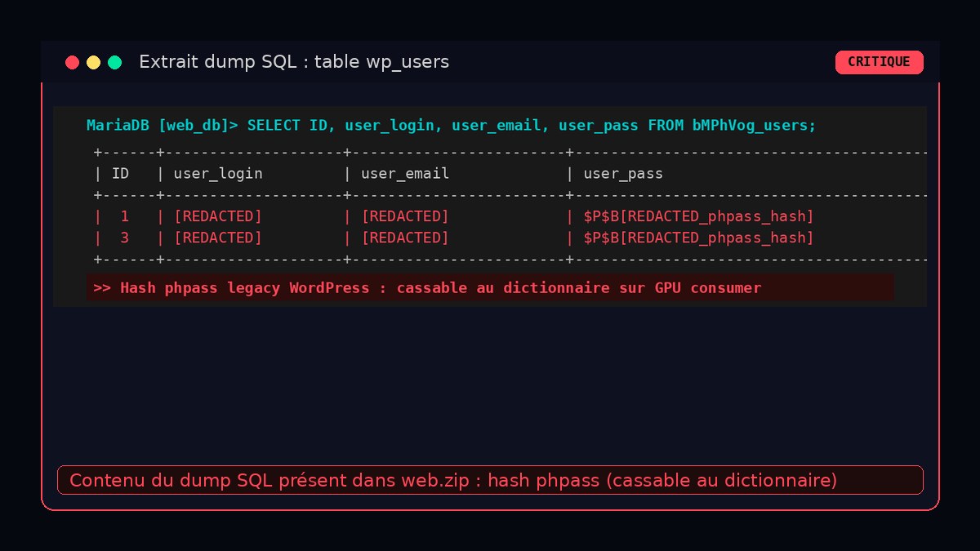Click the user_login column header
980x551 pixels.
pos(218,174)
